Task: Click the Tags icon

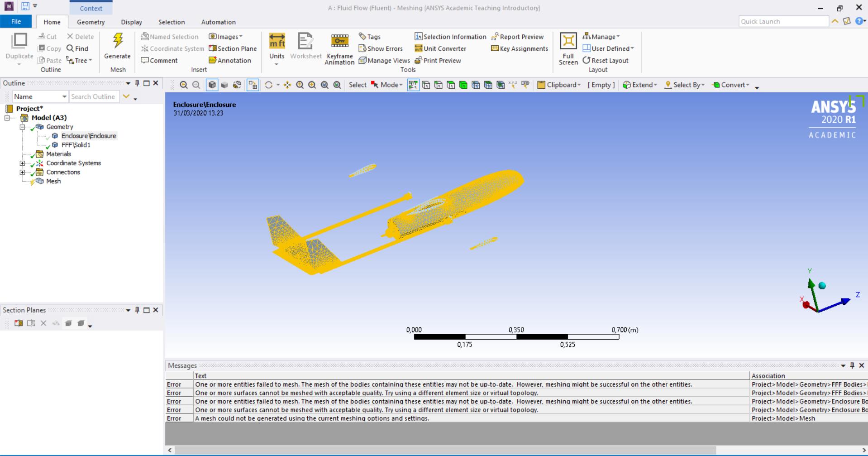Action: (x=362, y=37)
